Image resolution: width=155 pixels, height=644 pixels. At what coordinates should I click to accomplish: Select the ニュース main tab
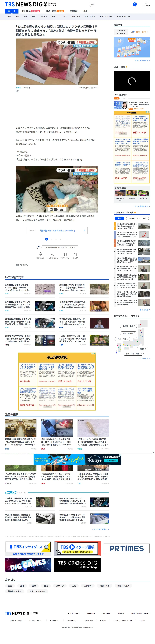pyautogui.click(x=11, y=11)
